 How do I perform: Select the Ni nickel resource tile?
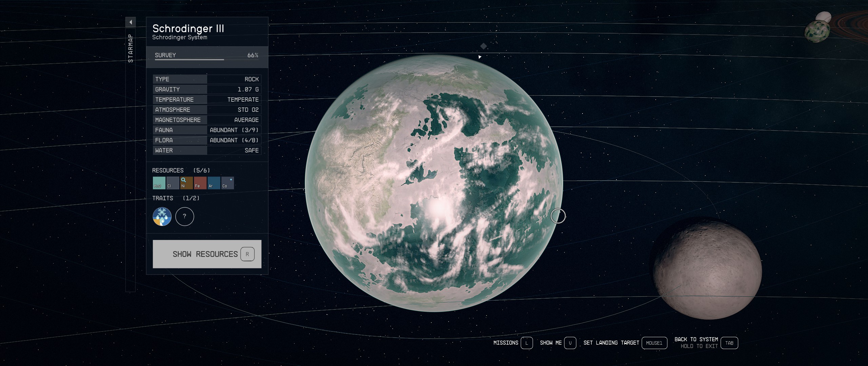click(186, 183)
